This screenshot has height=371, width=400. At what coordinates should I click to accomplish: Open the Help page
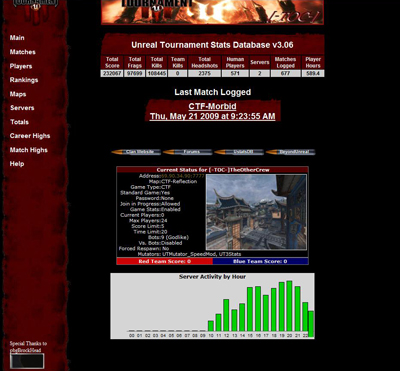(17, 164)
